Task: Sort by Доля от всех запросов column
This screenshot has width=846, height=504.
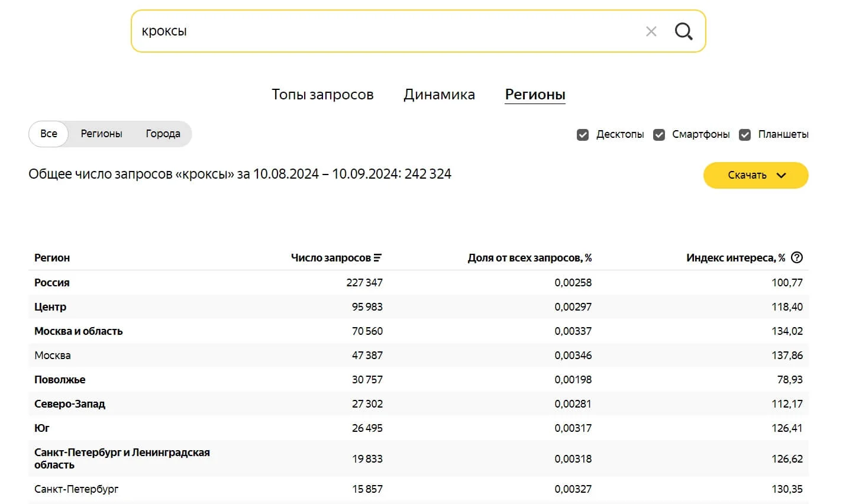Action: 529,258
